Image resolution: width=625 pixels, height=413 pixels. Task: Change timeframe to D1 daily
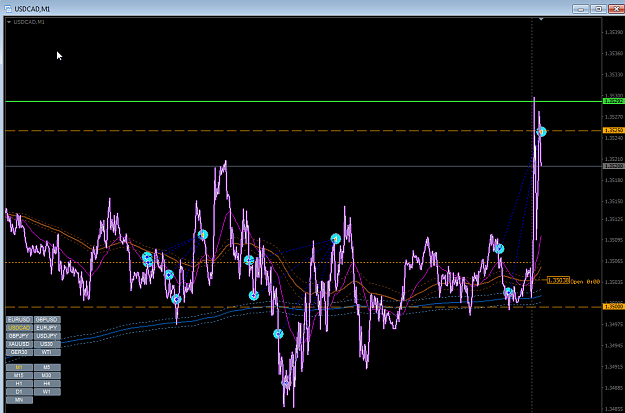tap(19, 392)
